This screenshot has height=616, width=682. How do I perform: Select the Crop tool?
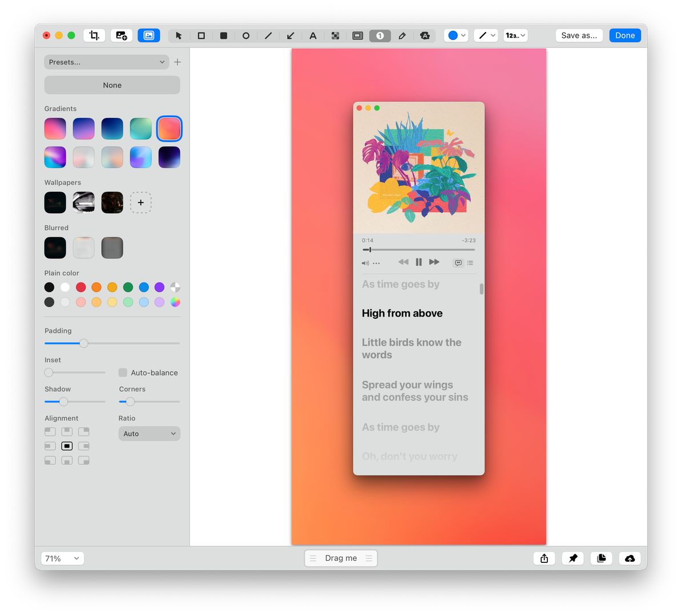pyautogui.click(x=94, y=35)
